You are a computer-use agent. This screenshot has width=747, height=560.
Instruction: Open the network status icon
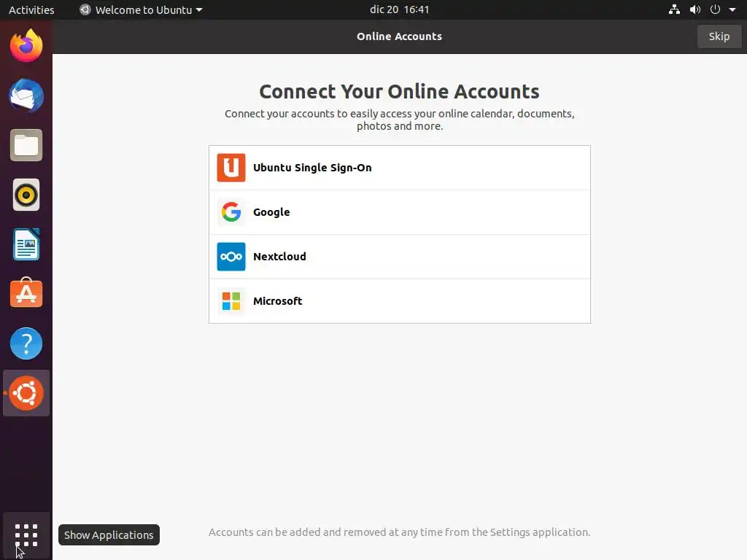click(x=674, y=9)
